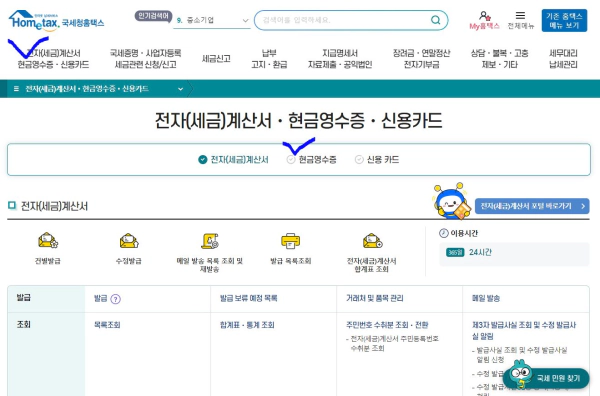This screenshot has height=396, width=600.
Task: Click 주민번호 수취분 조회·전환 link
Action: click(x=387, y=325)
